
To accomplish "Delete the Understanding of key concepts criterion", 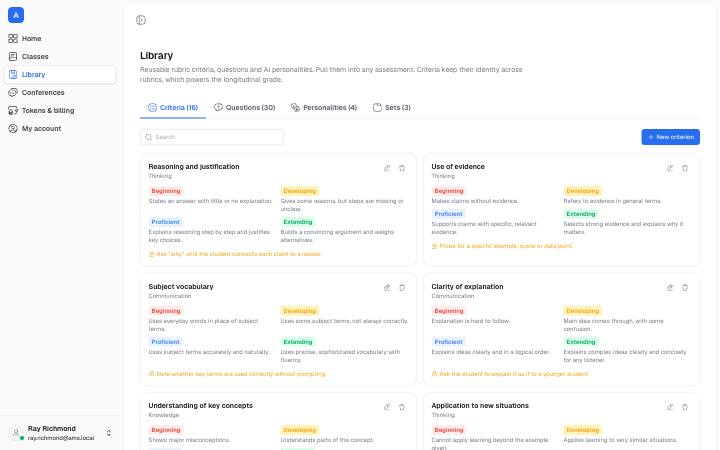I will click(x=402, y=407).
